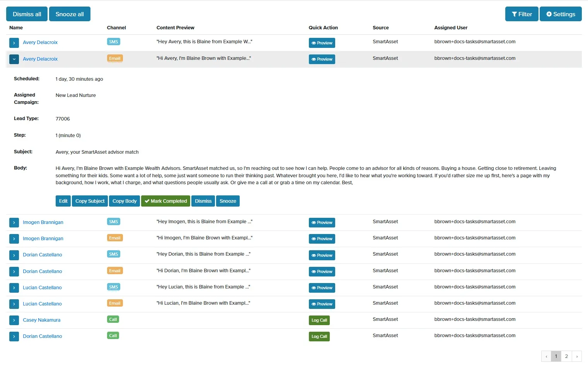
Task: Preview Avery Delacroix's SMS message
Action: pos(322,43)
